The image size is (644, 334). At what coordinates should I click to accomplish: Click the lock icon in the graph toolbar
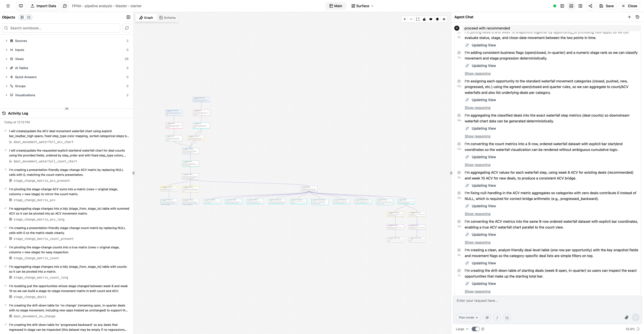424,19
